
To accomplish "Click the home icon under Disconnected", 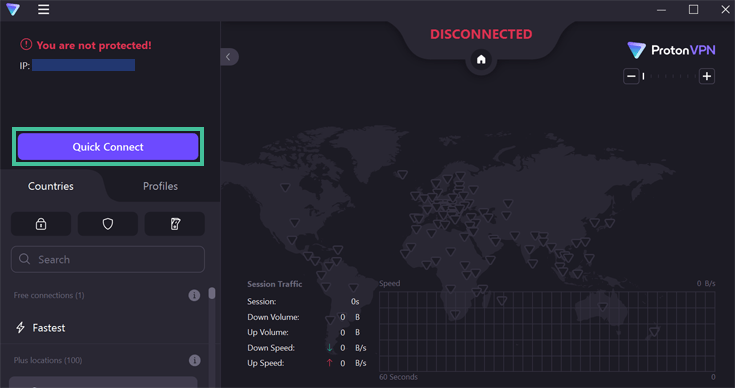I will (x=481, y=60).
